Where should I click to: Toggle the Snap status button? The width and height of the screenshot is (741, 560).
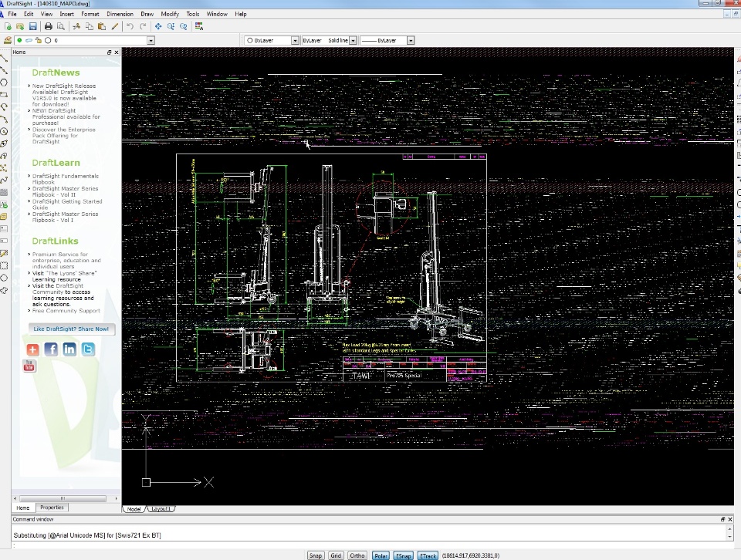tap(316, 555)
